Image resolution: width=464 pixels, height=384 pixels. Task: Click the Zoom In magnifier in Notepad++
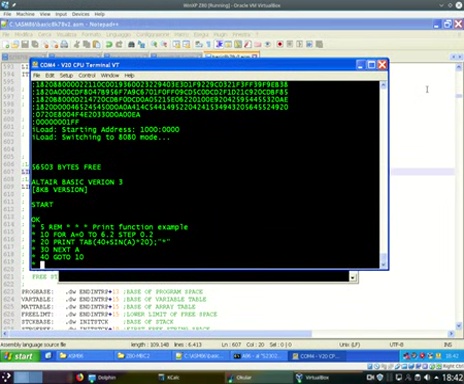pos(154,44)
